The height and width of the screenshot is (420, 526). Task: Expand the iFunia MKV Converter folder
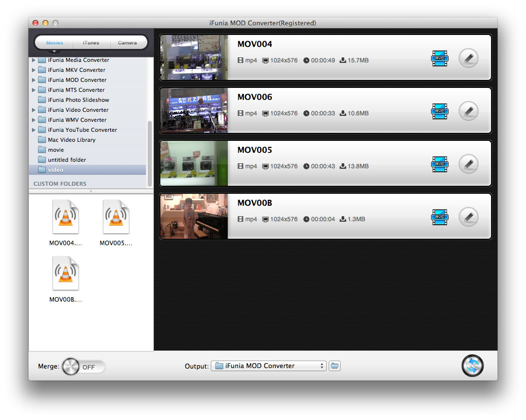(33, 70)
